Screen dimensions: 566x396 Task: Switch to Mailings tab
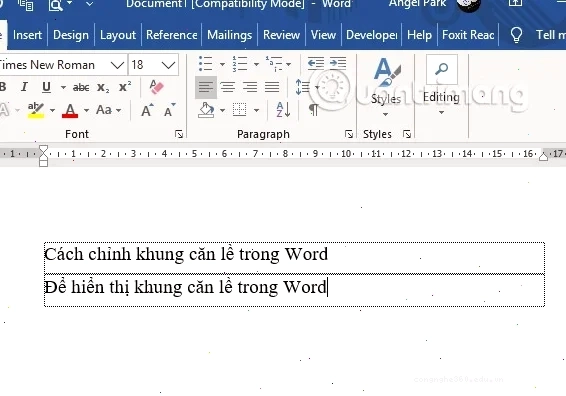pos(230,35)
